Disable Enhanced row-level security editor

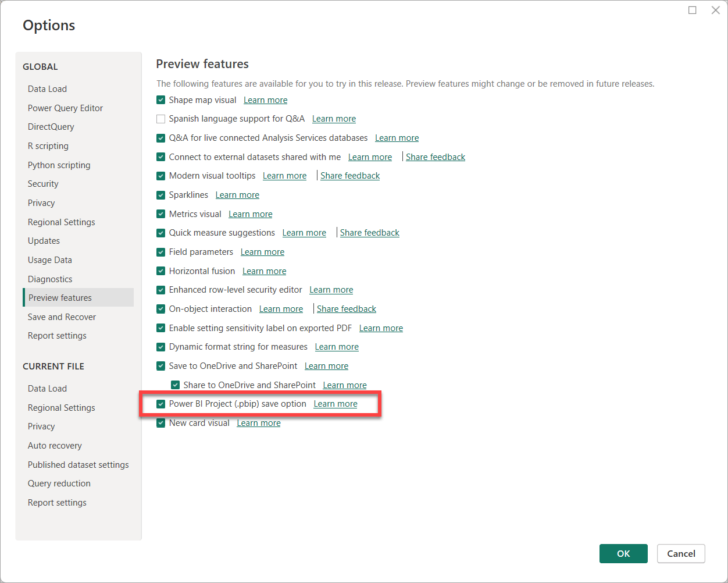(161, 290)
